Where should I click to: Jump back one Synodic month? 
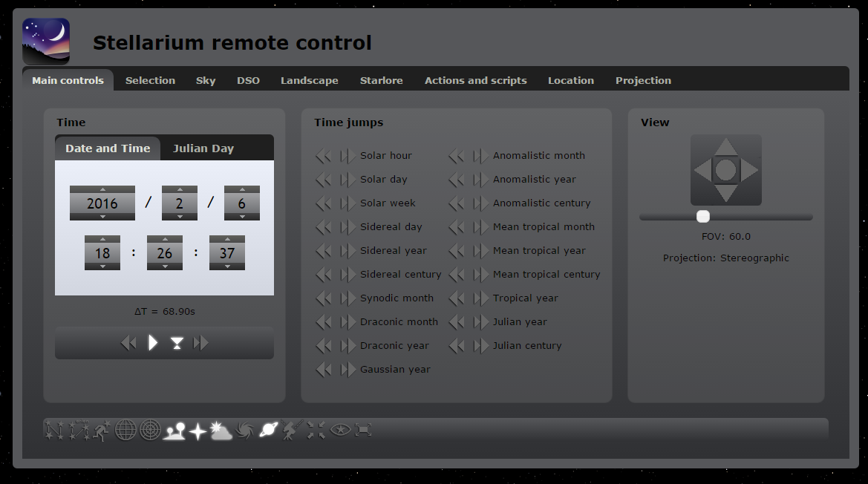click(x=323, y=298)
